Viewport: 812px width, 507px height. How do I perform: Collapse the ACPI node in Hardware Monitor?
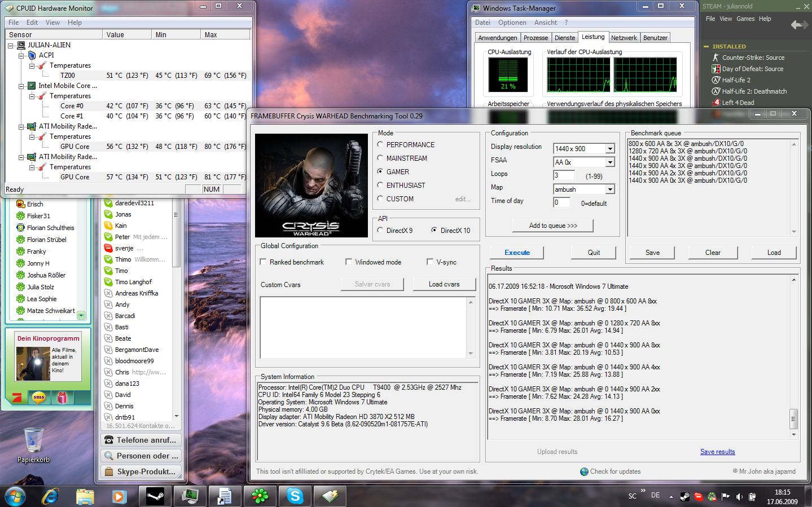(21, 55)
